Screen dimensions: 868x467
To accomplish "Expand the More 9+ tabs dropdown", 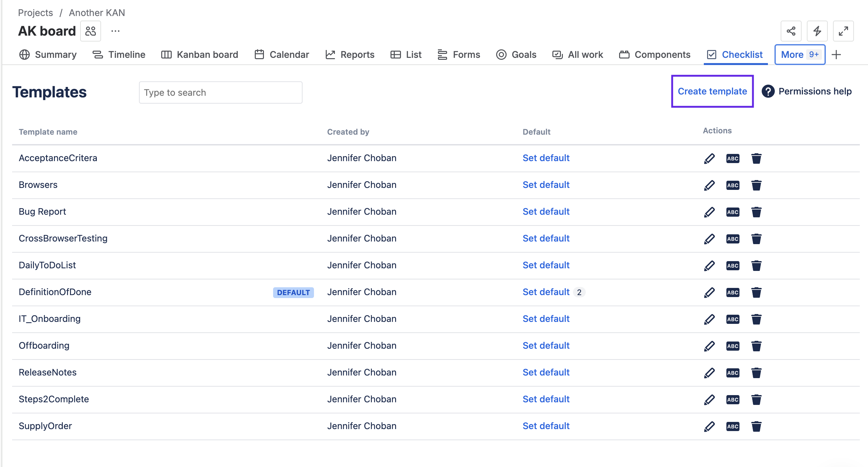I will [x=800, y=55].
